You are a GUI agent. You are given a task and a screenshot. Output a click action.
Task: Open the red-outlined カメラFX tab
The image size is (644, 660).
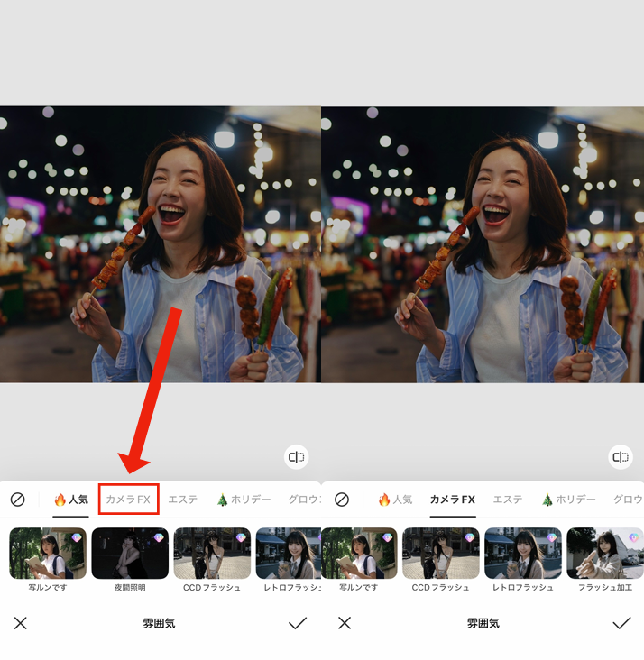click(x=129, y=500)
